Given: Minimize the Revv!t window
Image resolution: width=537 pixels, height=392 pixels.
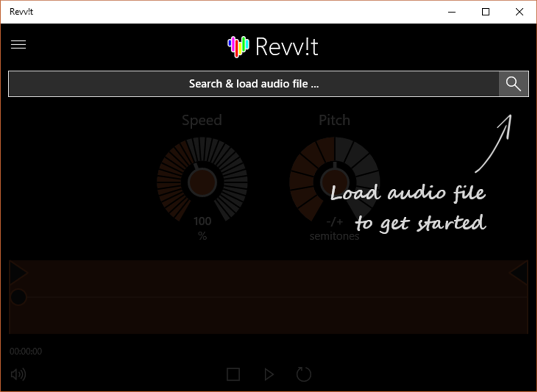Looking at the screenshot, I should point(452,12).
